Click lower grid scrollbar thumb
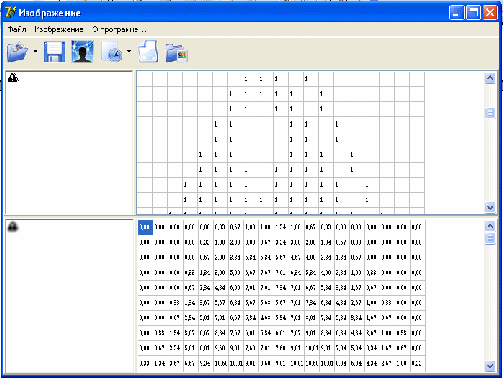Viewport: 504px width, 379px height. pos(490,238)
